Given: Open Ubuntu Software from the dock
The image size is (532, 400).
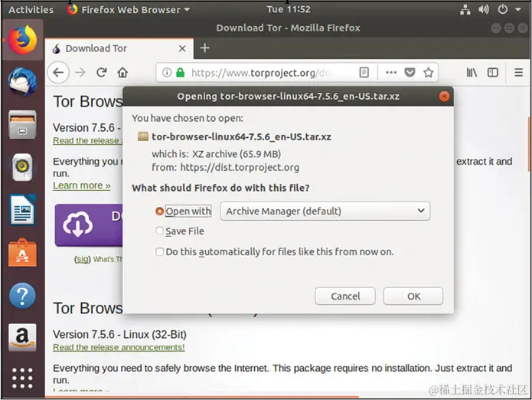Looking at the screenshot, I should point(22,253).
